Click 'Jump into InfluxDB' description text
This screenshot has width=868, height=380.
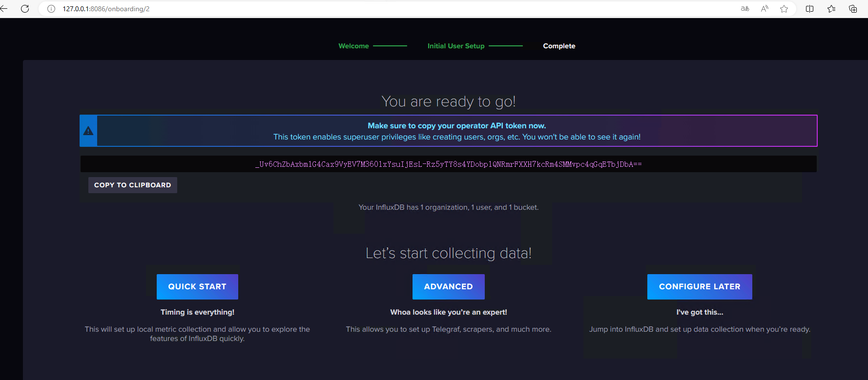tap(700, 329)
